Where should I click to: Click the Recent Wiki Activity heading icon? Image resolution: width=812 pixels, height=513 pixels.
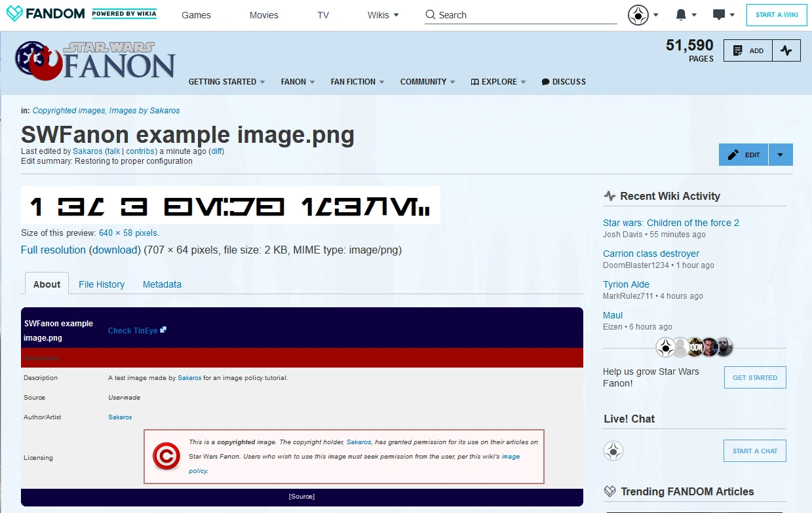pyautogui.click(x=609, y=196)
